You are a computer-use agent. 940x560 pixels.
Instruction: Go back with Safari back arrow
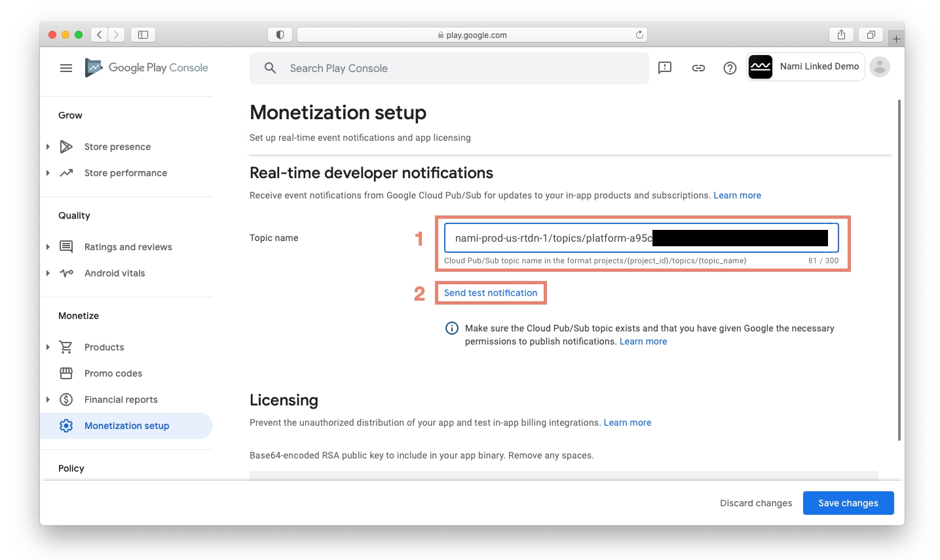point(100,35)
